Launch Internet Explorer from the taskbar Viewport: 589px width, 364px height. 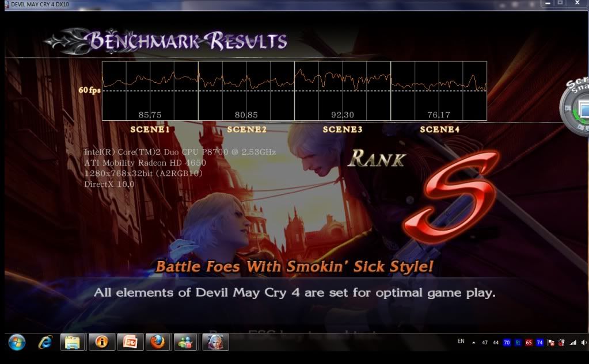(x=45, y=342)
